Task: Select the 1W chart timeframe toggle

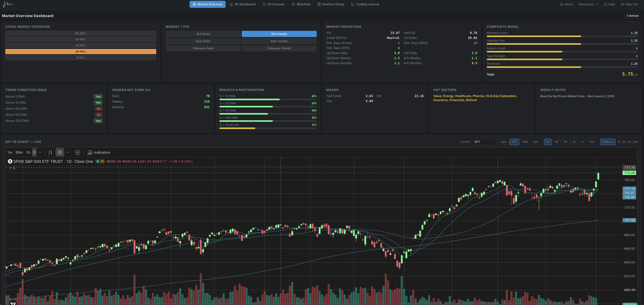Action: 556,142
